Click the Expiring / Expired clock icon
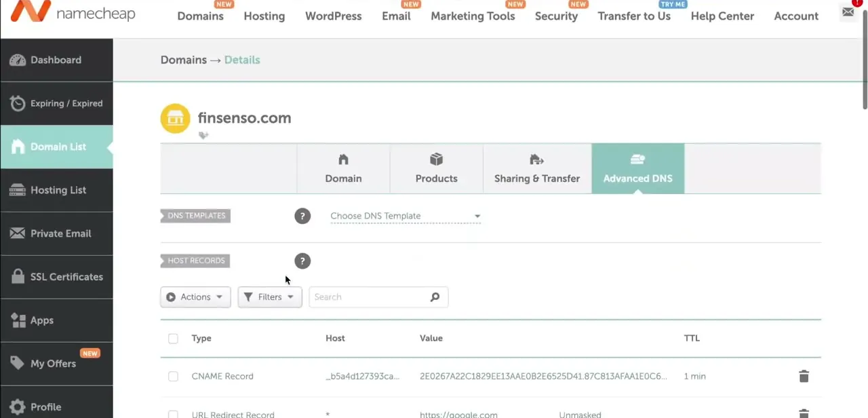868x418 pixels. click(18, 103)
